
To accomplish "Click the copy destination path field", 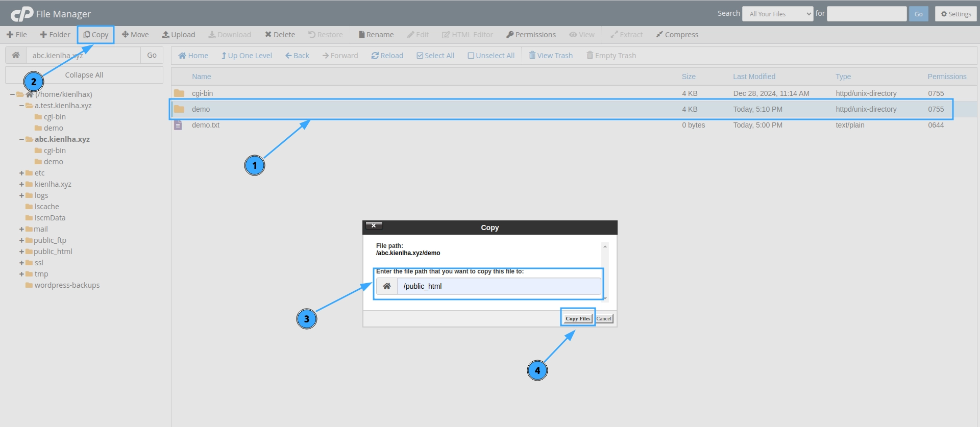I will point(498,286).
